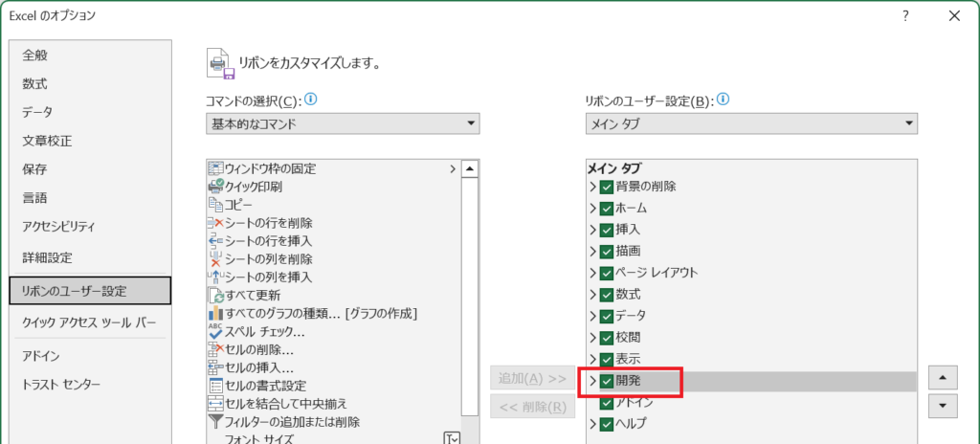Click the セルの削除 icon

tap(215, 349)
